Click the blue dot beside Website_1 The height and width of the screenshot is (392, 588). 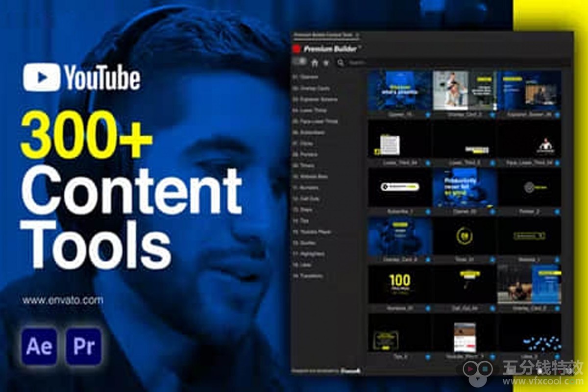click(x=557, y=260)
